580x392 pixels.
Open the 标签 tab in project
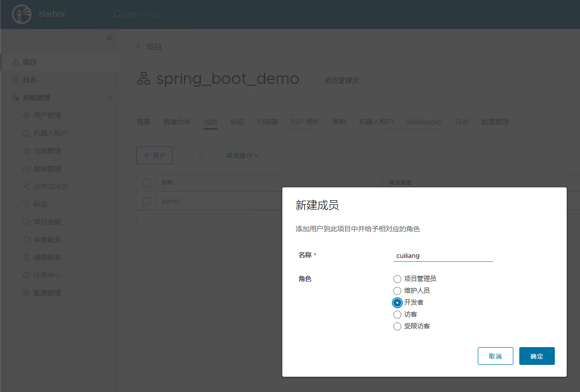(237, 122)
